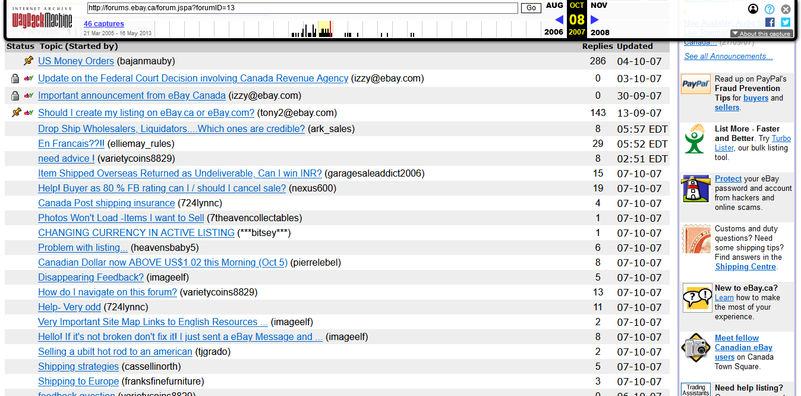Image resolution: width=801 pixels, height=396 pixels.
Task: Open the Protect link in sidebar
Action: [728, 179]
